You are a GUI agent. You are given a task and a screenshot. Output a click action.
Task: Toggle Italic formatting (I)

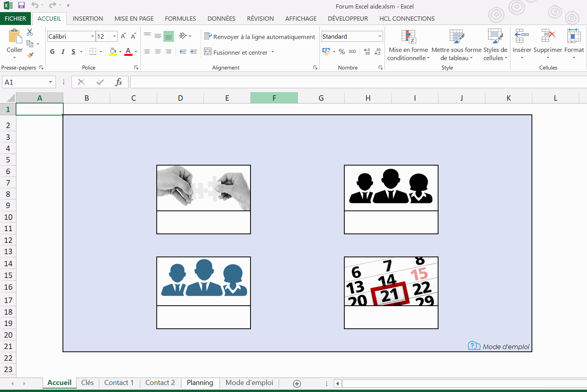coord(63,52)
